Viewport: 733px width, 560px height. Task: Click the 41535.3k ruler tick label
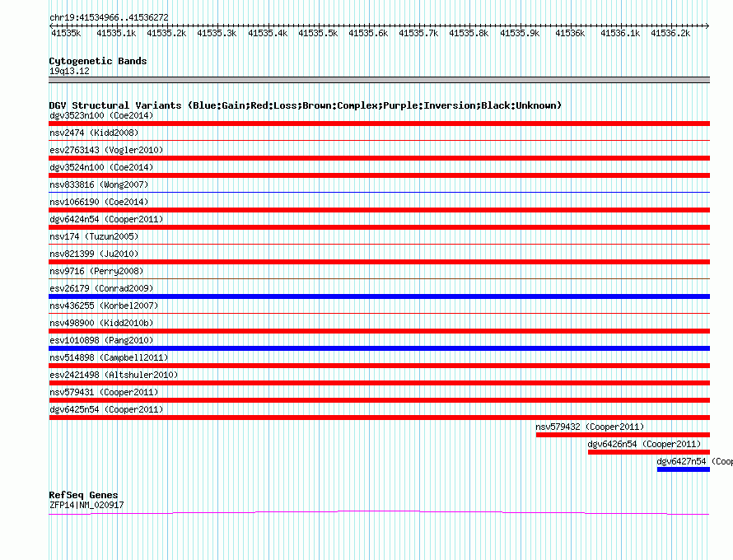[217, 33]
